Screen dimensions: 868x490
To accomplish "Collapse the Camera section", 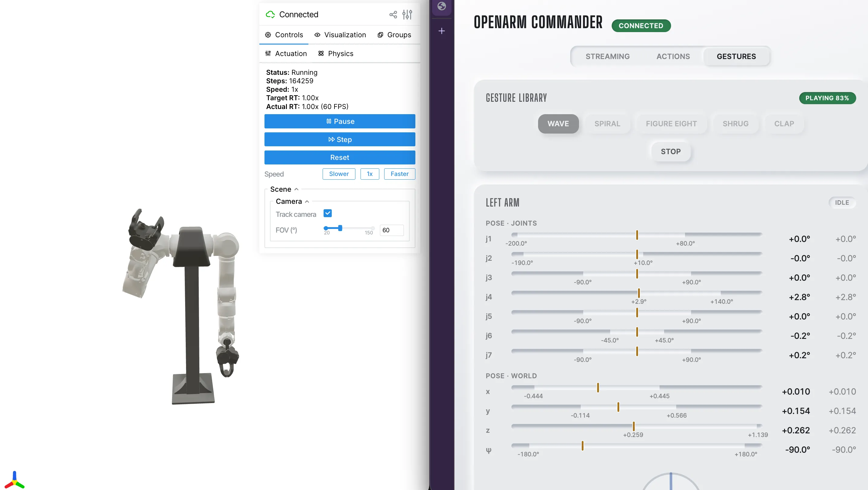I will (x=292, y=201).
